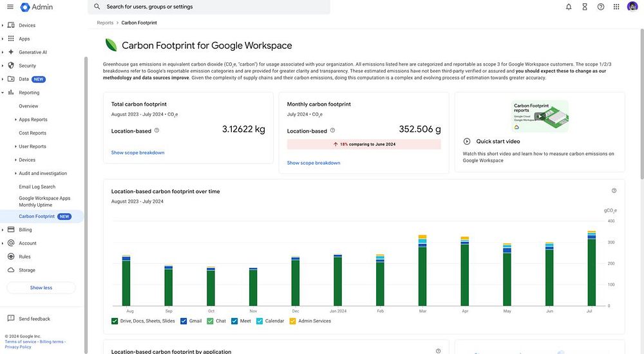Click the Show less button
This screenshot has width=644, height=354.
(41, 288)
